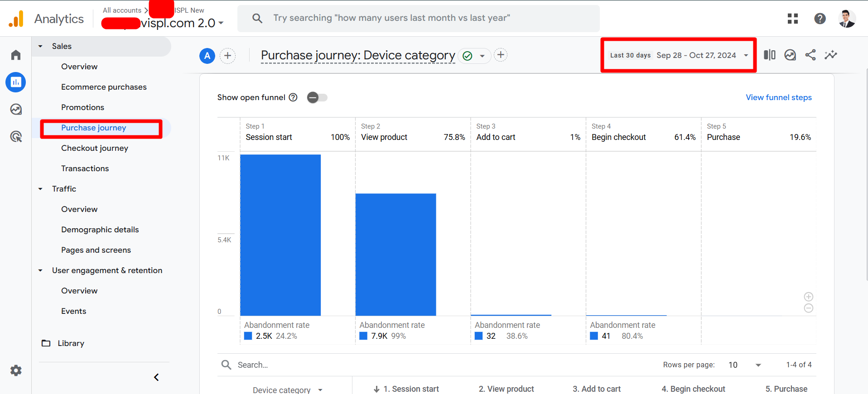868x394 pixels.
Task: Open the Explore icon in left rail
Action: (16, 109)
